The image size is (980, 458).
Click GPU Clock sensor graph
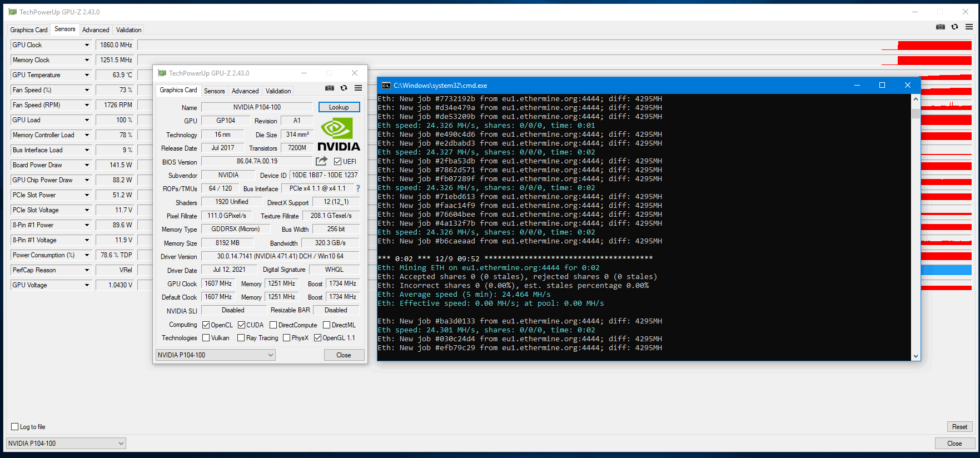pos(555,45)
